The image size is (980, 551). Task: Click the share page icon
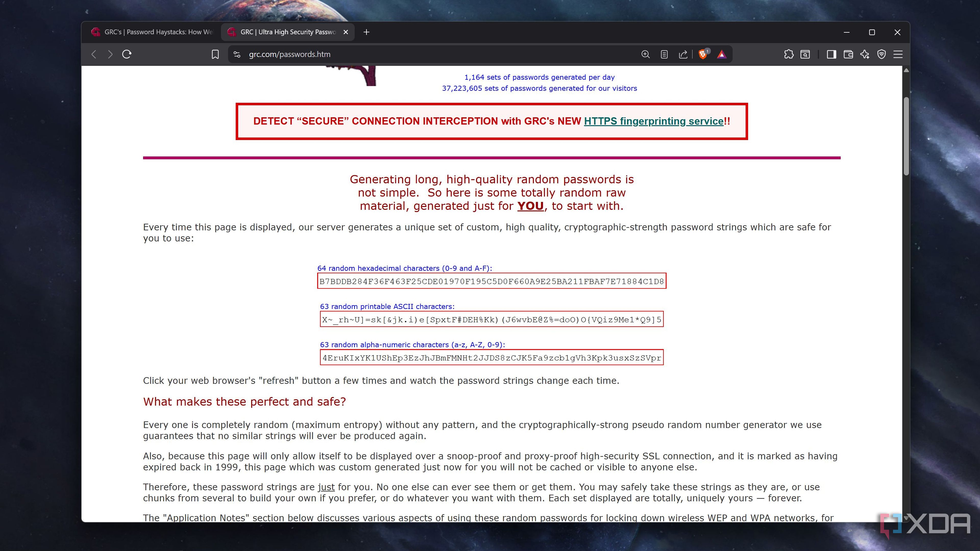click(683, 54)
